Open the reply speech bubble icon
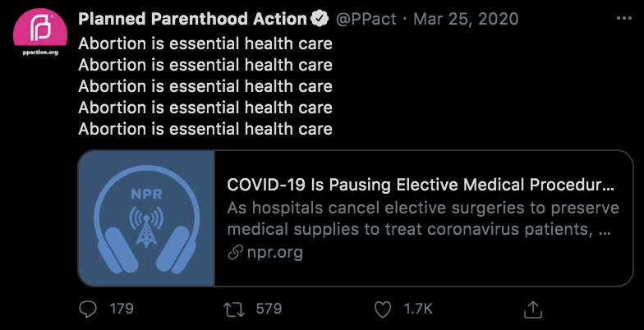 coord(88,309)
